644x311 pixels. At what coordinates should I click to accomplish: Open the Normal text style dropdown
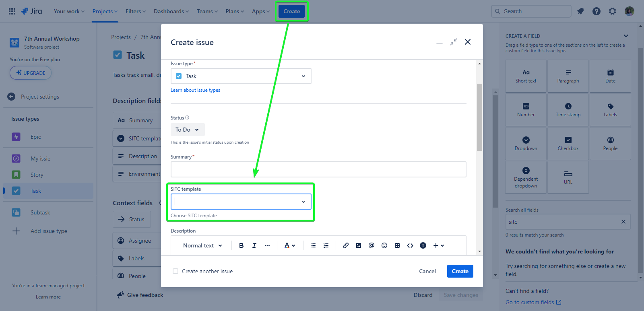tap(202, 245)
